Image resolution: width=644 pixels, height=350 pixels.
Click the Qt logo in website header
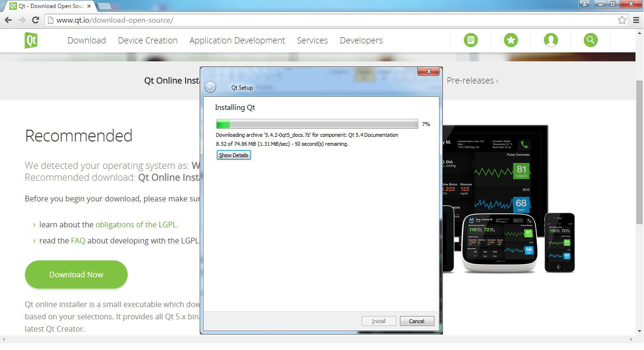tap(31, 41)
